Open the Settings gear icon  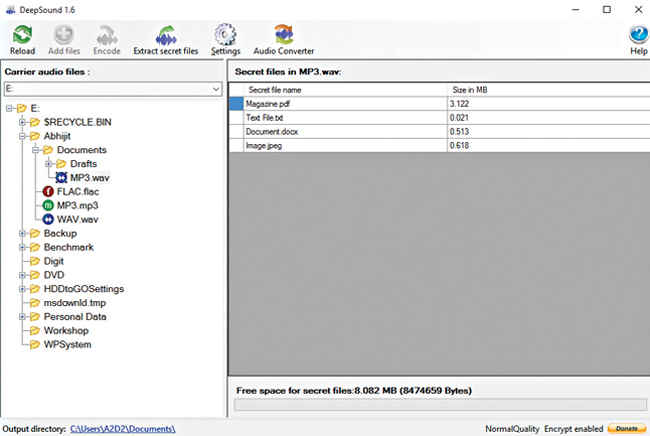click(x=225, y=34)
